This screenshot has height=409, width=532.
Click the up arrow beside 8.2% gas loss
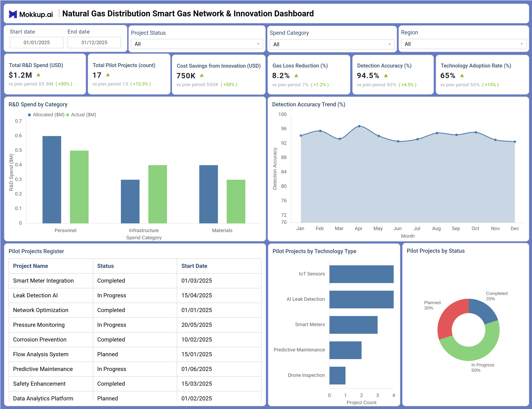click(x=296, y=76)
